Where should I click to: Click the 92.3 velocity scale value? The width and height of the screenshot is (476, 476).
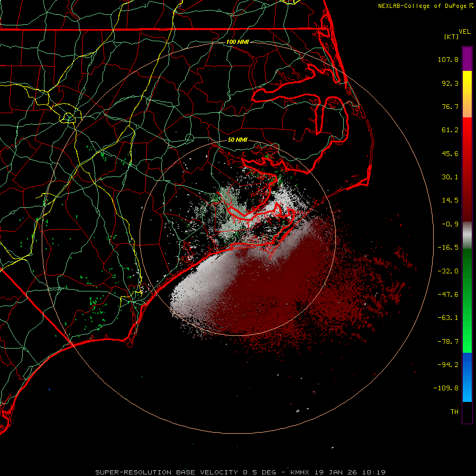(450, 83)
